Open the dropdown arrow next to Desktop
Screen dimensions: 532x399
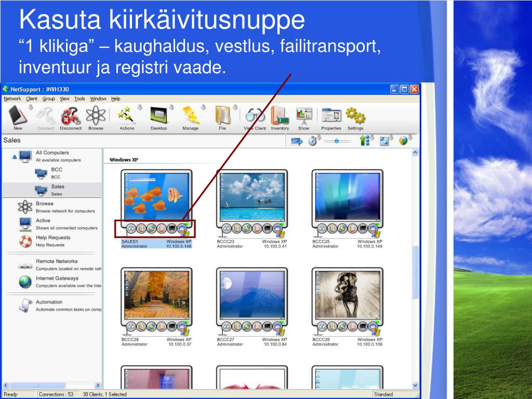(171, 108)
